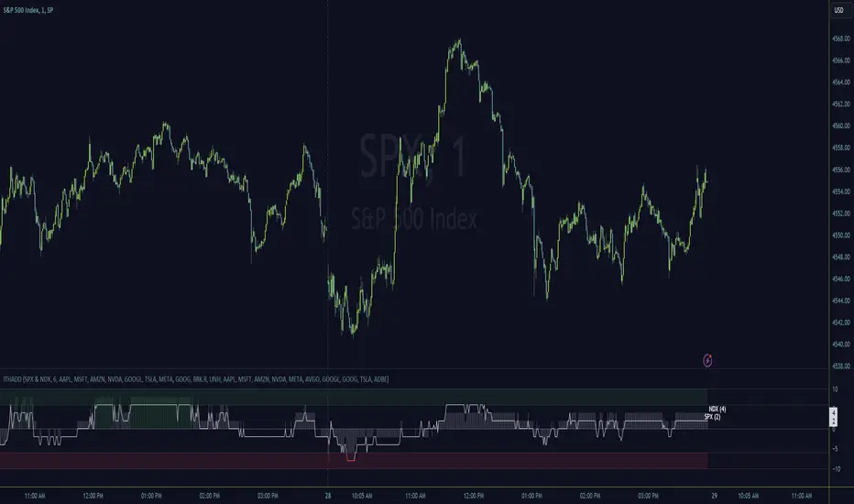
Task: Click the SPX (2) indicator label
Action: tap(712, 417)
